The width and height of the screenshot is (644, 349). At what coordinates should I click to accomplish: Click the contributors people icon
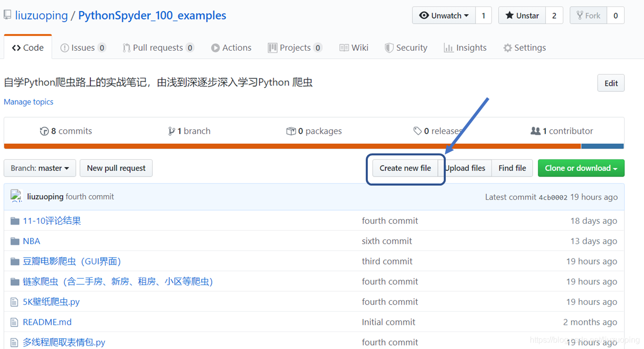535,131
